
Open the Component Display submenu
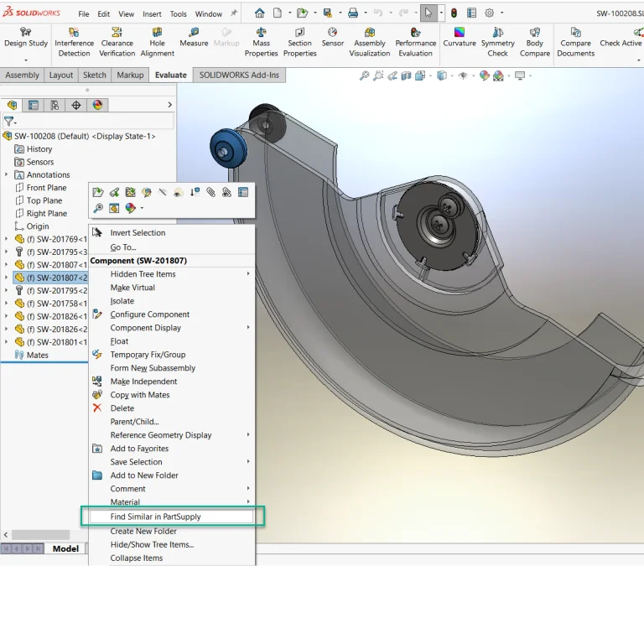(x=146, y=328)
